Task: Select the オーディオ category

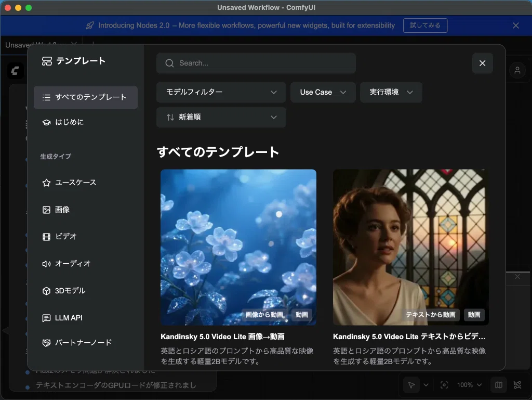Action: pyautogui.click(x=86, y=264)
